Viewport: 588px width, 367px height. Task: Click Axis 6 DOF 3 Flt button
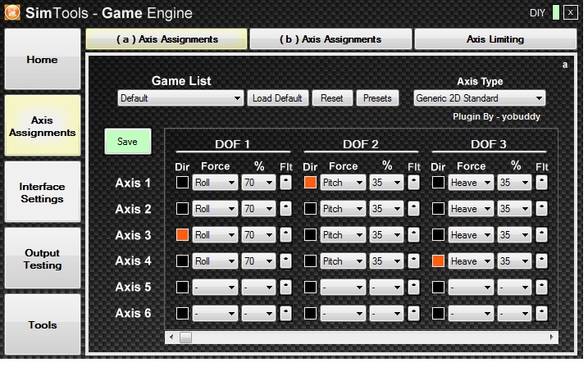click(x=541, y=314)
